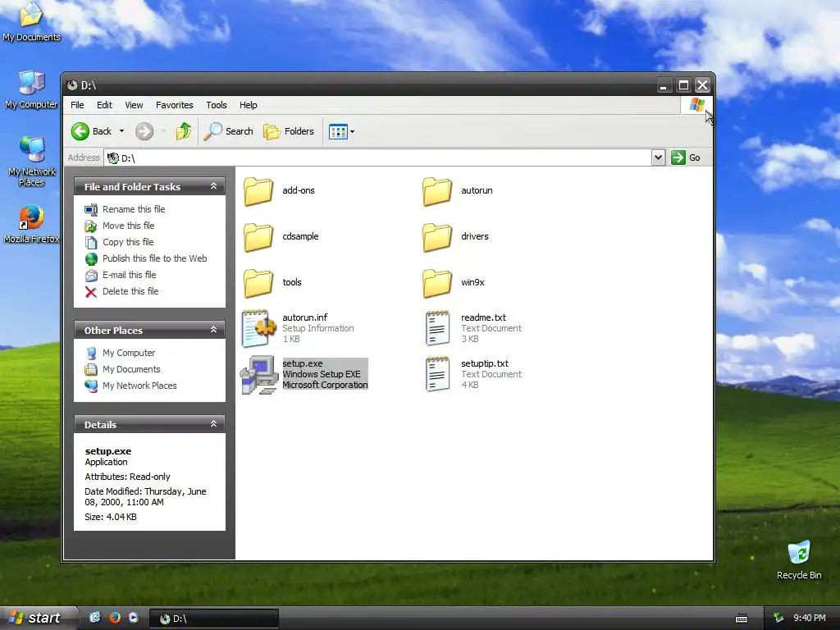Image resolution: width=840 pixels, height=630 pixels.
Task: Click the My Documents desktop icon
Action: click(31, 21)
